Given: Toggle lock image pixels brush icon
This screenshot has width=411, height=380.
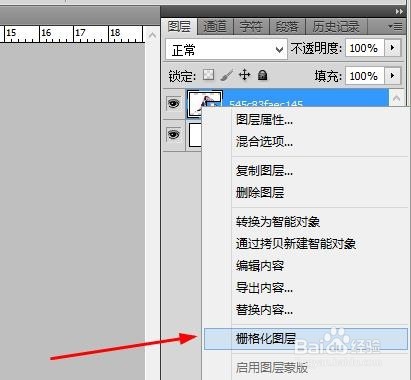Looking at the screenshot, I should (x=227, y=75).
